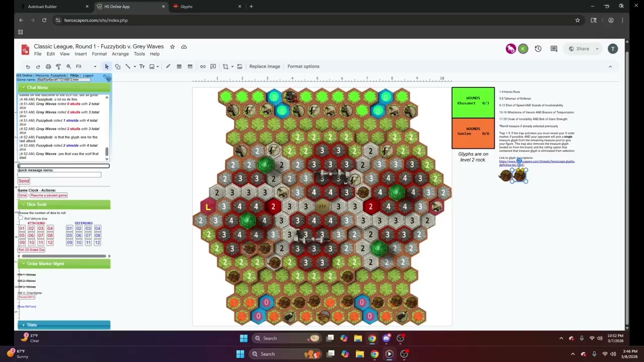Open version history clock icon
The image size is (644, 362).
(x=538, y=49)
